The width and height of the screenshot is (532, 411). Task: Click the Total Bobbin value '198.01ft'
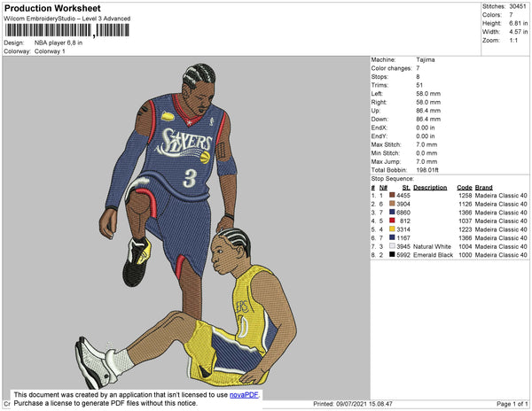(x=427, y=170)
